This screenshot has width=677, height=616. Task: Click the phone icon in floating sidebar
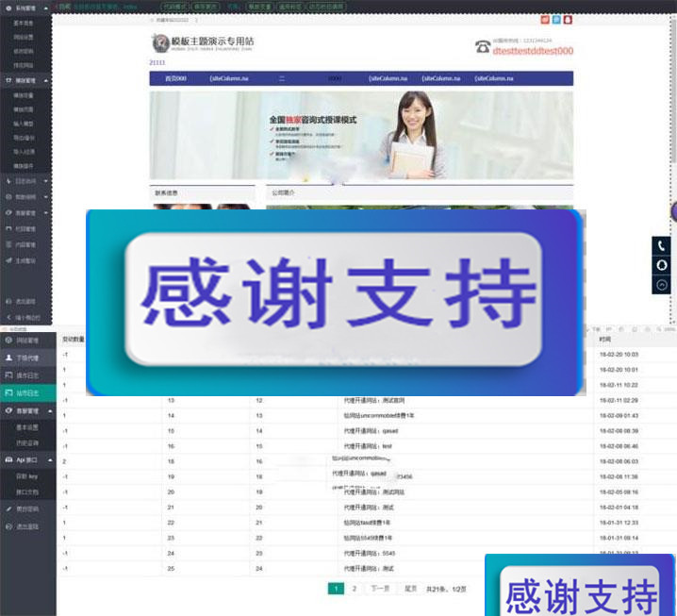pyautogui.click(x=662, y=245)
